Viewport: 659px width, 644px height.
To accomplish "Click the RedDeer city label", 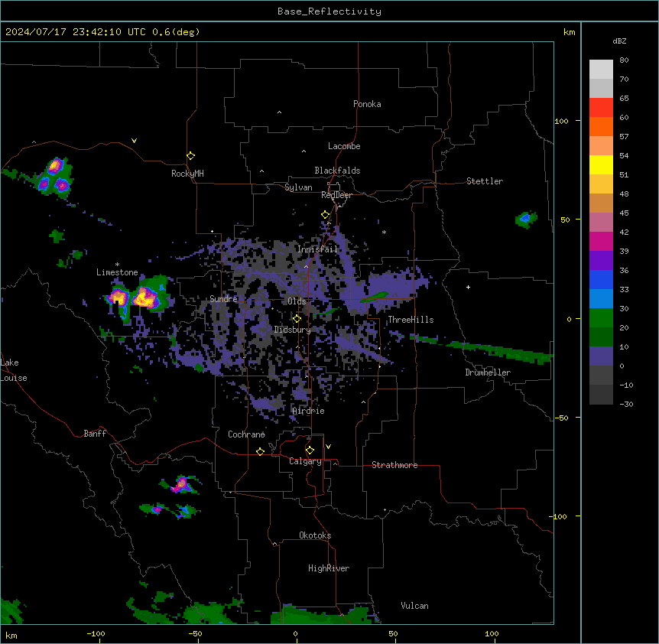I will [x=336, y=195].
